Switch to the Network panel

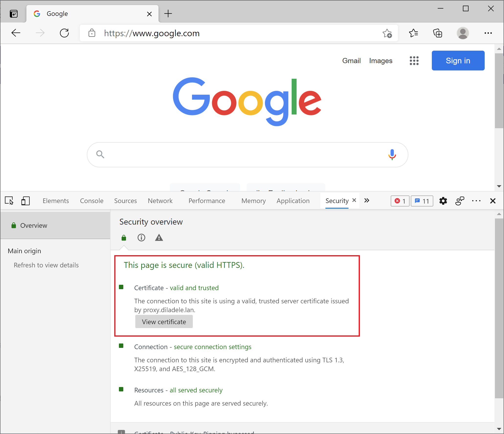point(160,201)
